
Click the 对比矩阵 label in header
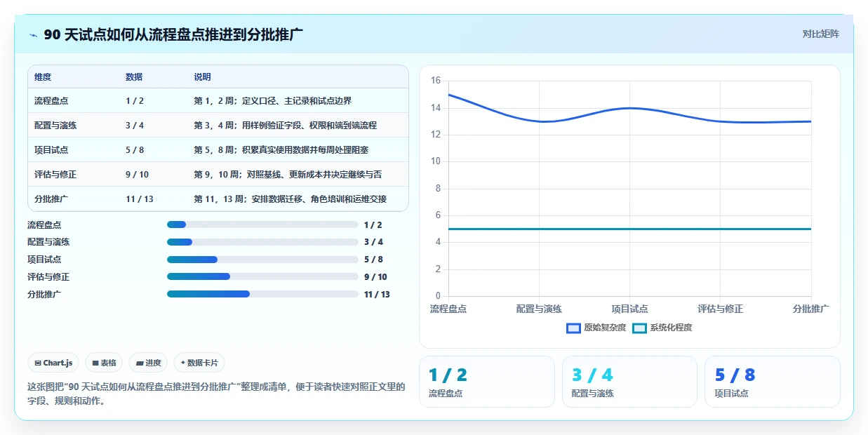(820, 34)
